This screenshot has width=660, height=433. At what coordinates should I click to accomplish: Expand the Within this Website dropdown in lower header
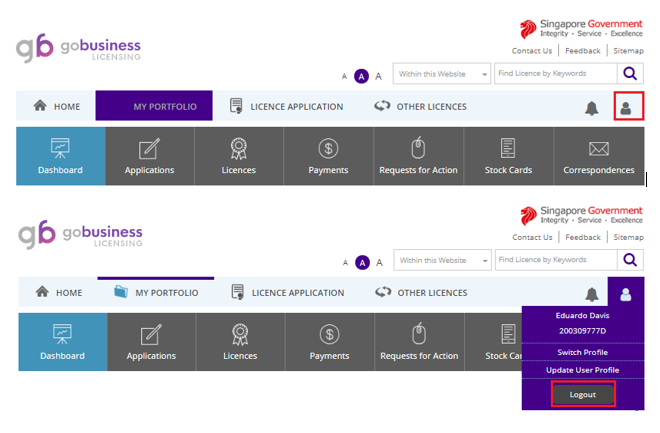[x=442, y=260]
